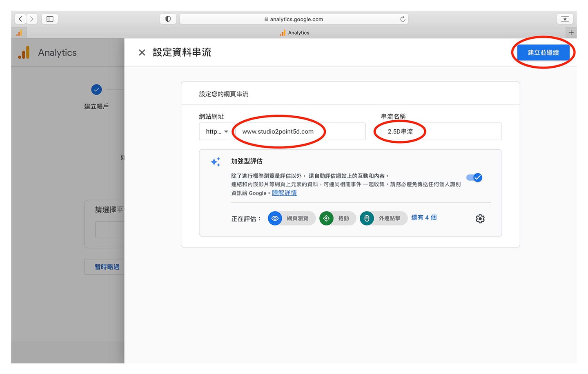Click the 外連點擊 mouse icon chip
The height and width of the screenshot is (374, 588).
pyautogui.click(x=383, y=219)
